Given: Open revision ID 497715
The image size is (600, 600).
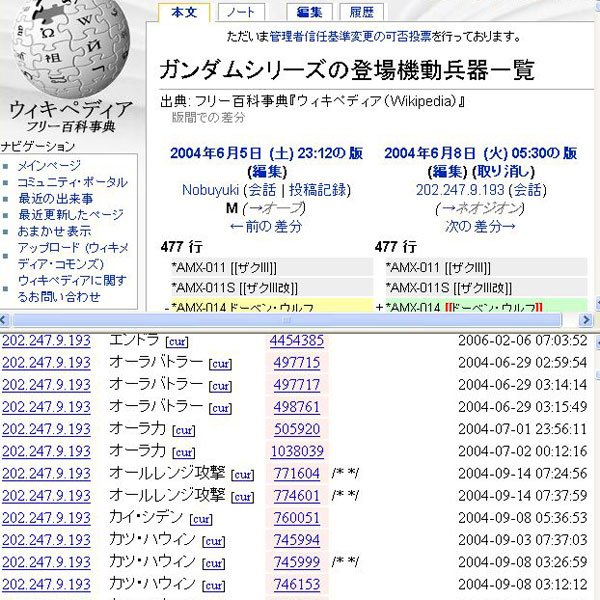Looking at the screenshot, I should pos(297,362).
